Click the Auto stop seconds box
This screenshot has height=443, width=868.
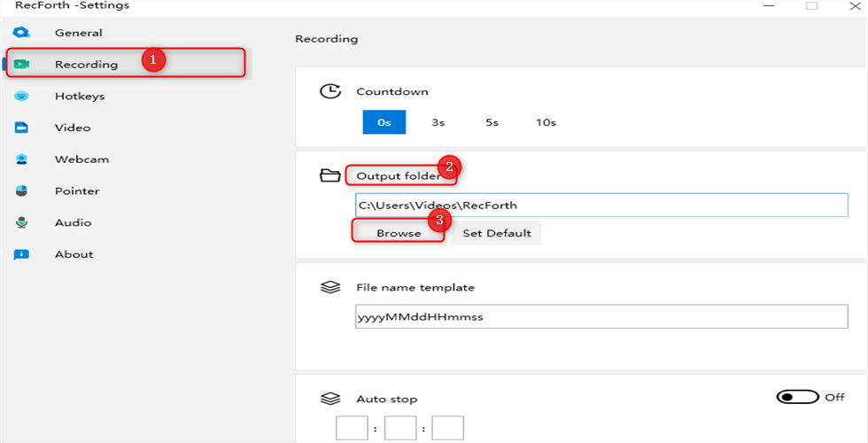(448, 429)
